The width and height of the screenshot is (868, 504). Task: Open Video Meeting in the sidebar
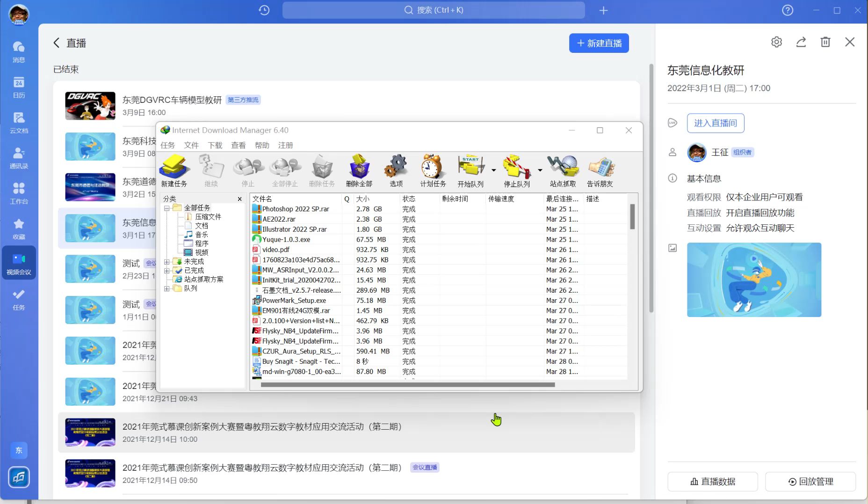[x=19, y=264]
